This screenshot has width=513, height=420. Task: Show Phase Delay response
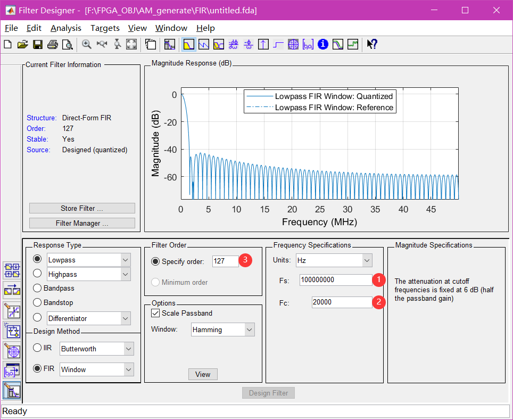[249, 44]
